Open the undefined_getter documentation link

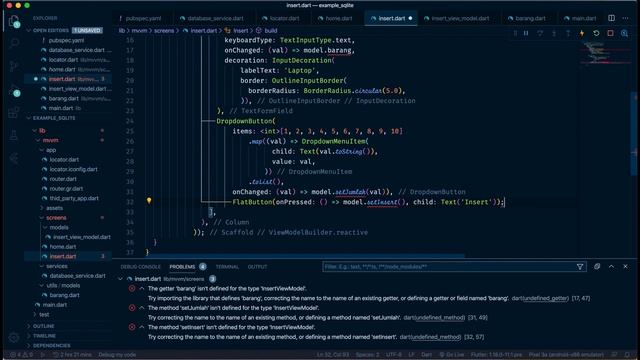point(545,298)
